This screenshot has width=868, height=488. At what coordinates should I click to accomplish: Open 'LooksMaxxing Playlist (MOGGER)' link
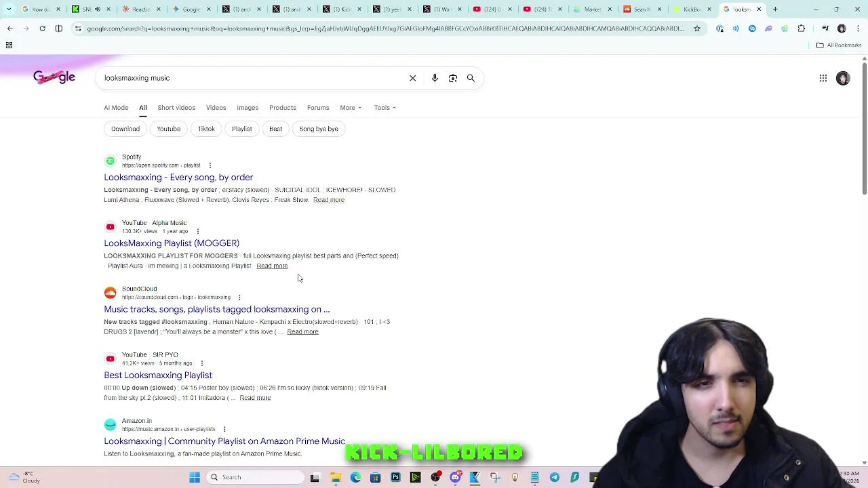coord(172,243)
